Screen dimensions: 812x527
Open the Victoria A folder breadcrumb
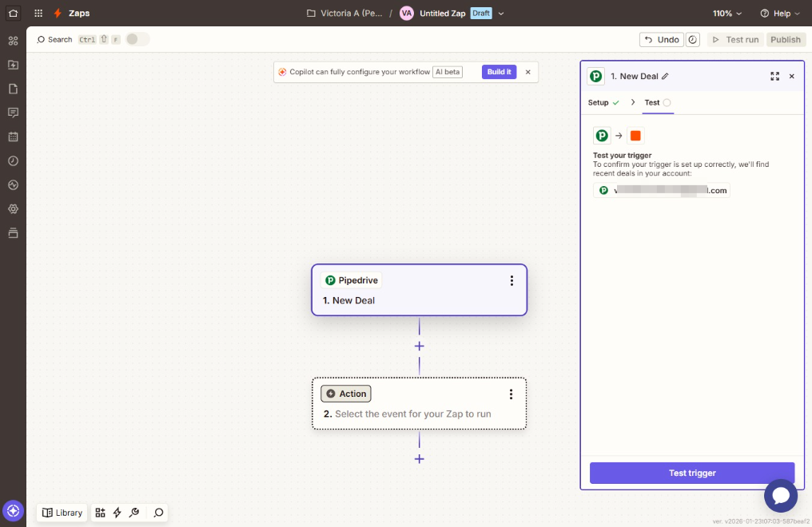pyautogui.click(x=344, y=14)
